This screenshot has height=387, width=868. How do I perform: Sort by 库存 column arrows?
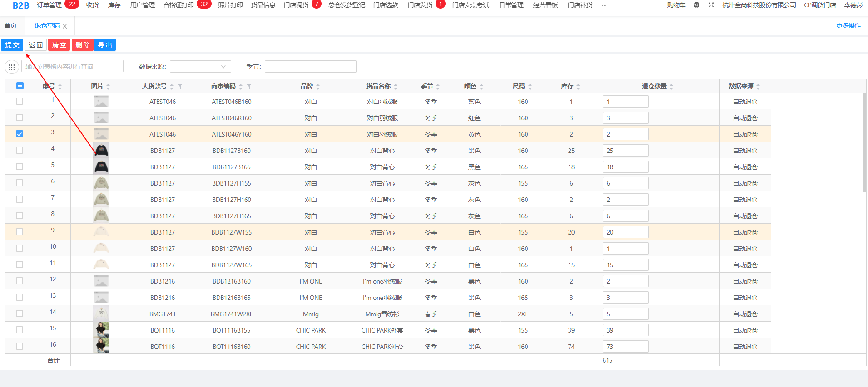578,87
